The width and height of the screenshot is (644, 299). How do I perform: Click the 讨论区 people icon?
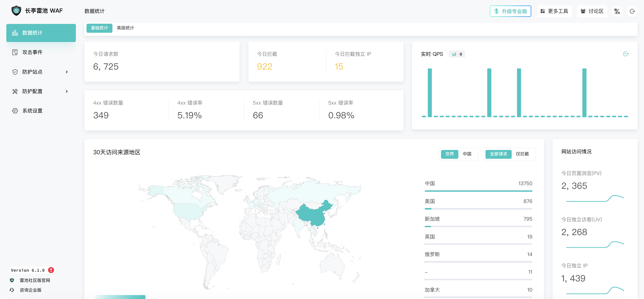[583, 11]
